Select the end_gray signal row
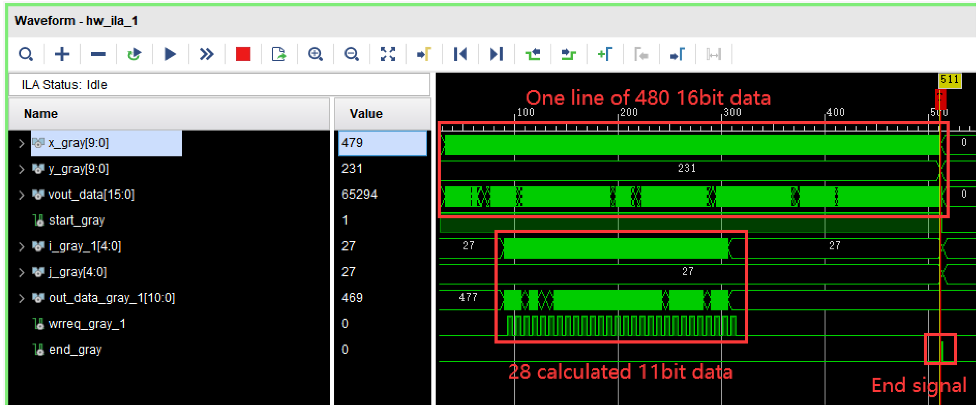This screenshot has width=980, height=409. [x=75, y=350]
